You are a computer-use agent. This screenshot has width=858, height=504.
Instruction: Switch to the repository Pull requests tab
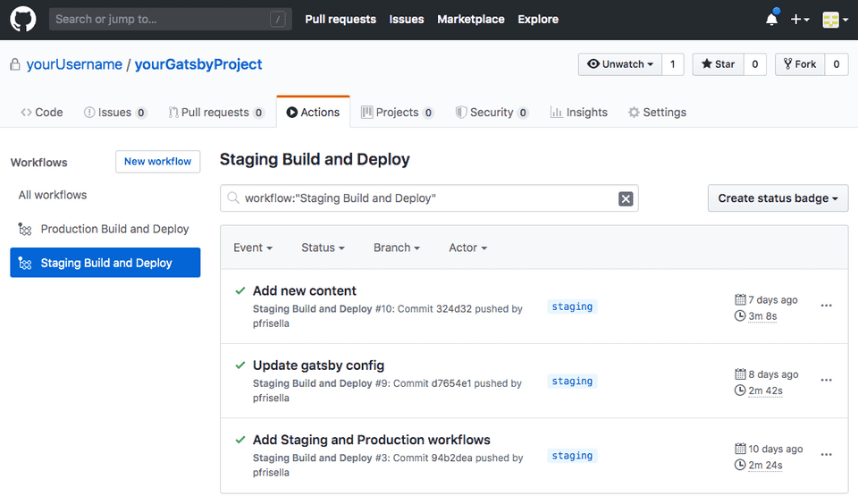click(x=216, y=113)
